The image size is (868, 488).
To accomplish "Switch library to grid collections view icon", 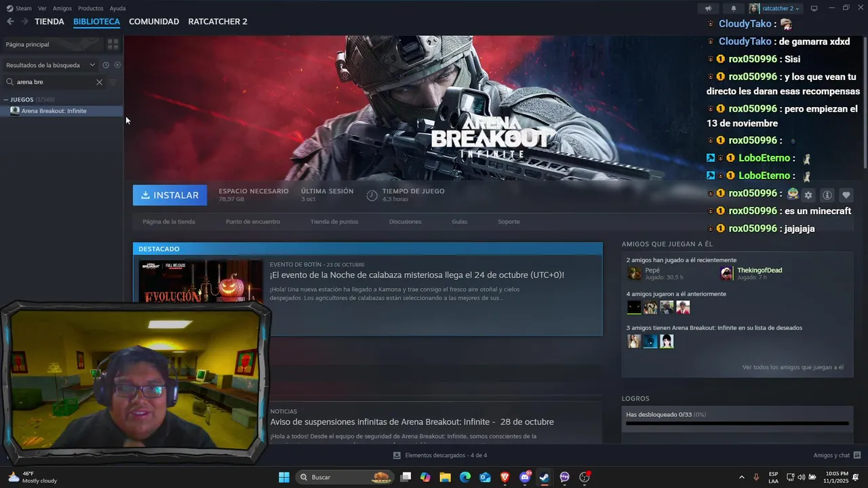I will tap(113, 44).
